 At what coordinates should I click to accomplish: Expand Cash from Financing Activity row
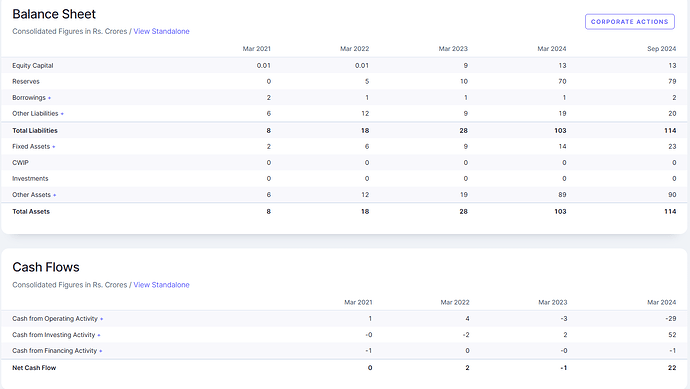click(x=57, y=351)
